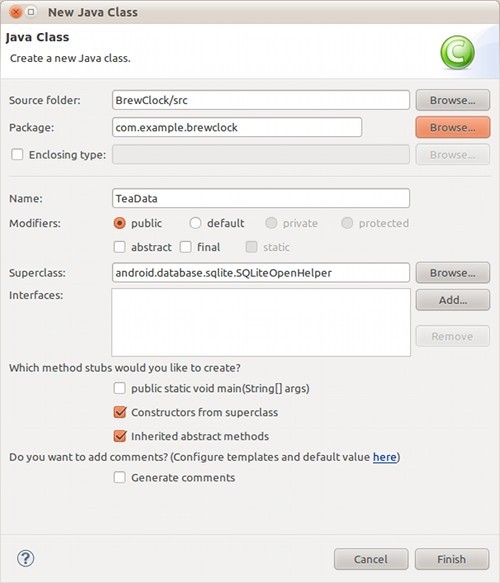The width and height of the screenshot is (500, 583).
Task: Click the green Java class icon
Action: (457, 52)
